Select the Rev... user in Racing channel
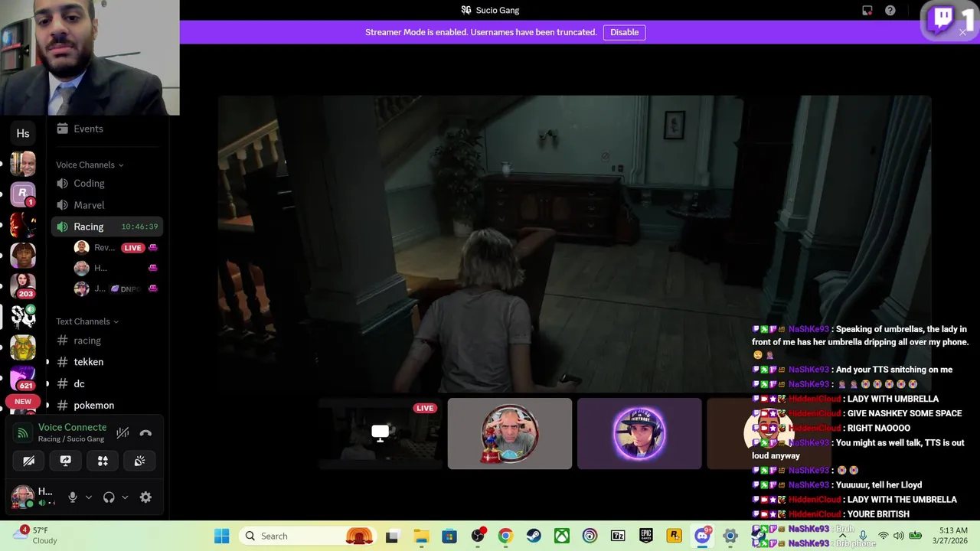980x551 pixels. (104, 248)
